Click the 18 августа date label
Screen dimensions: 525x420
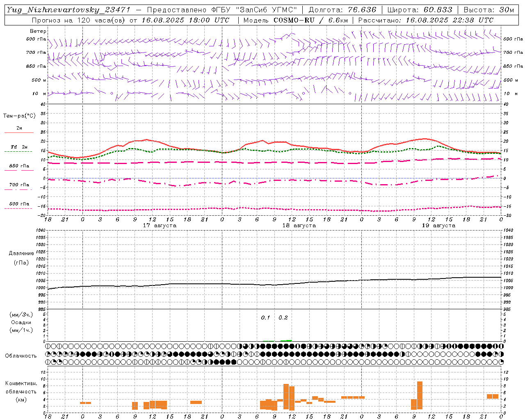tap(299, 226)
